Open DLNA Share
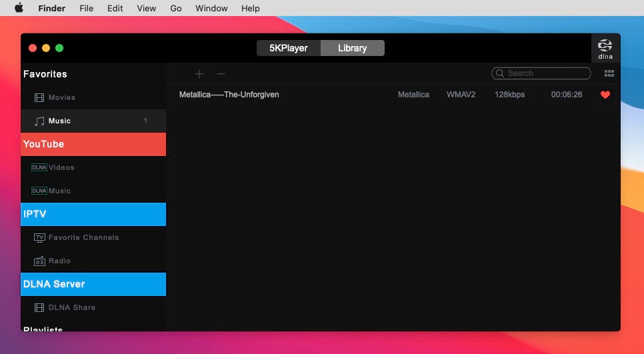The width and height of the screenshot is (644, 354). [x=93, y=307]
